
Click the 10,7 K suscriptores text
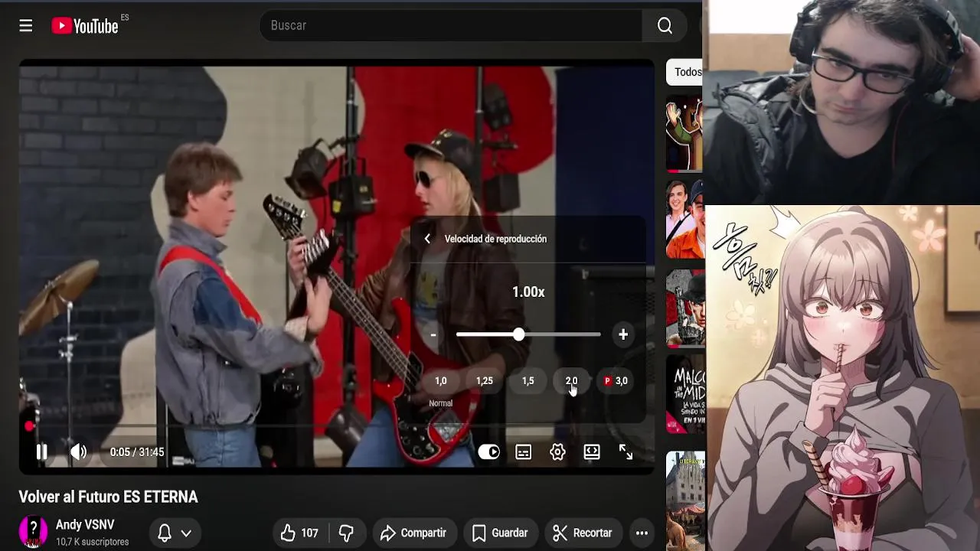92,542
